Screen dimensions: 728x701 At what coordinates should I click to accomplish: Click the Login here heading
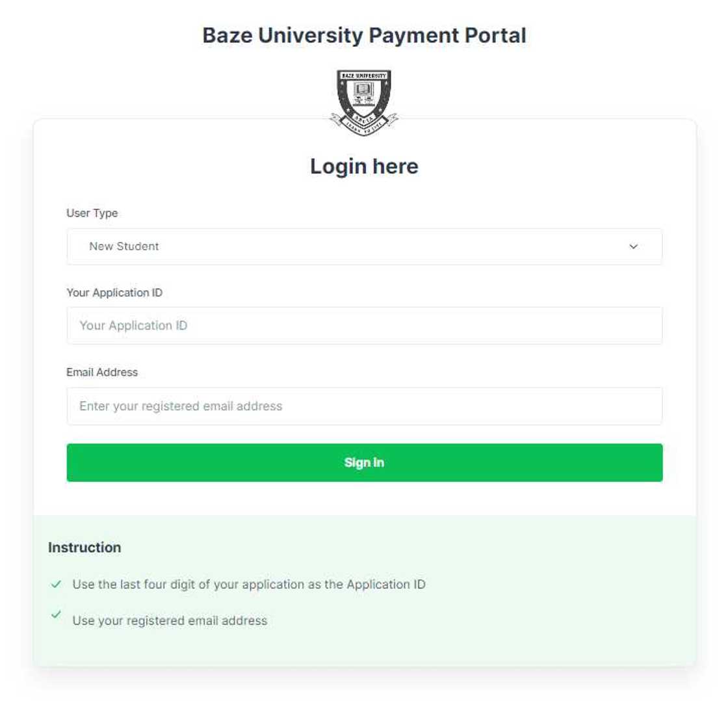[364, 167]
